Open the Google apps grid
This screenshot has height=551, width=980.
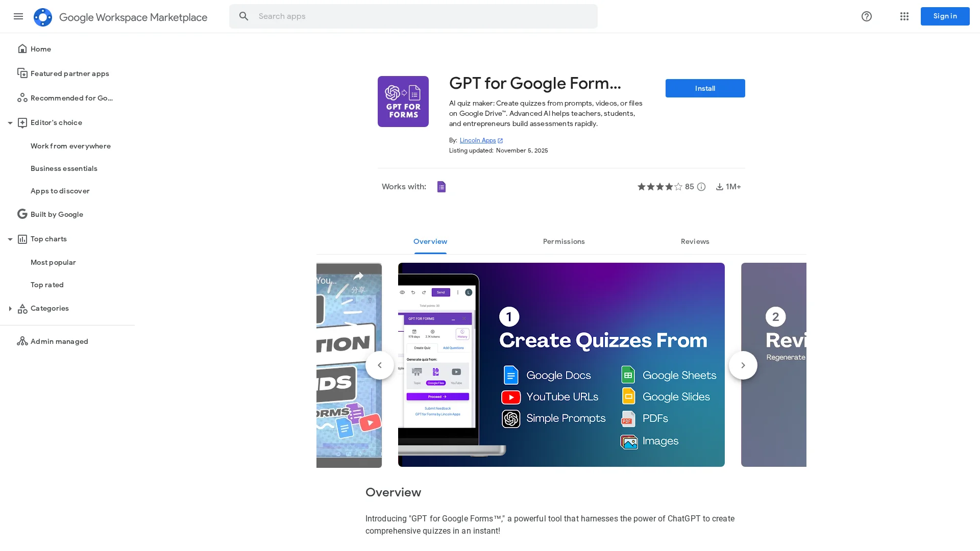coord(904,16)
